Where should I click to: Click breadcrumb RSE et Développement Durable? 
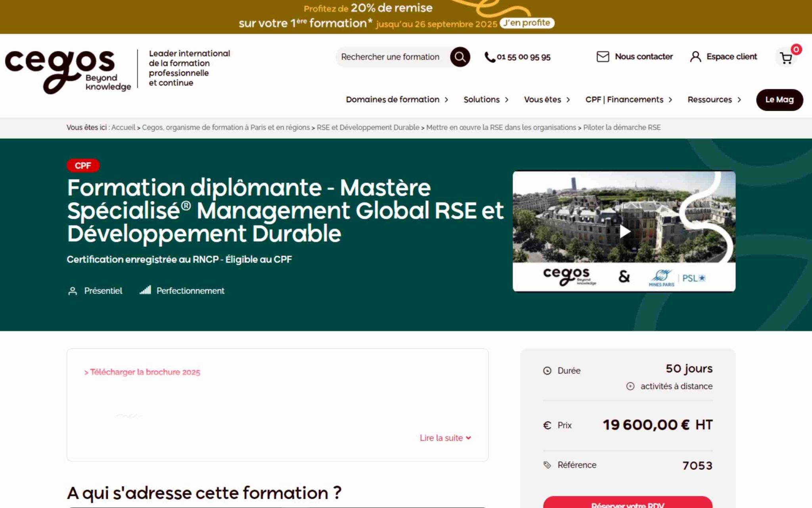[x=368, y=127]
